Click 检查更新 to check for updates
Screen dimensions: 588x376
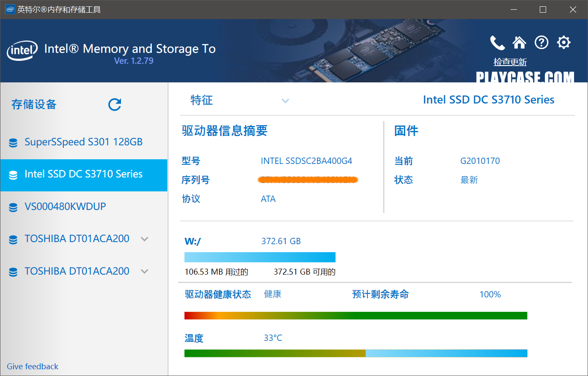pyautogui.click(x=510, y=62)
